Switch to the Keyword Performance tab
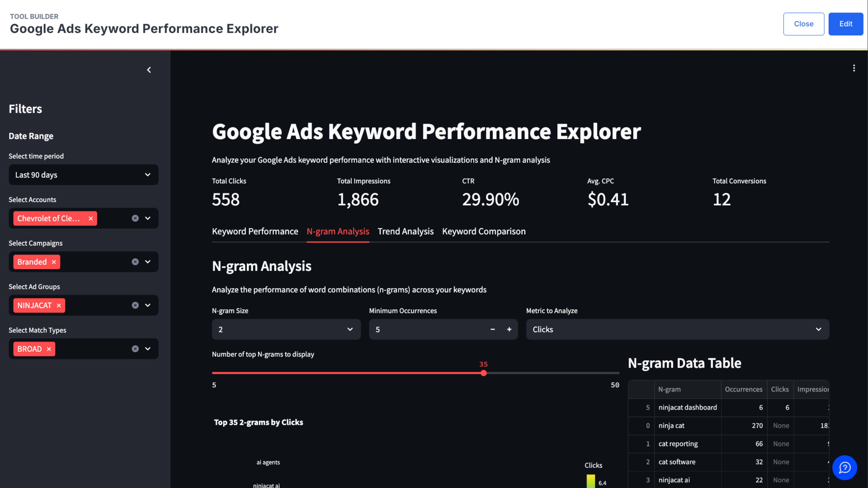 255,231
